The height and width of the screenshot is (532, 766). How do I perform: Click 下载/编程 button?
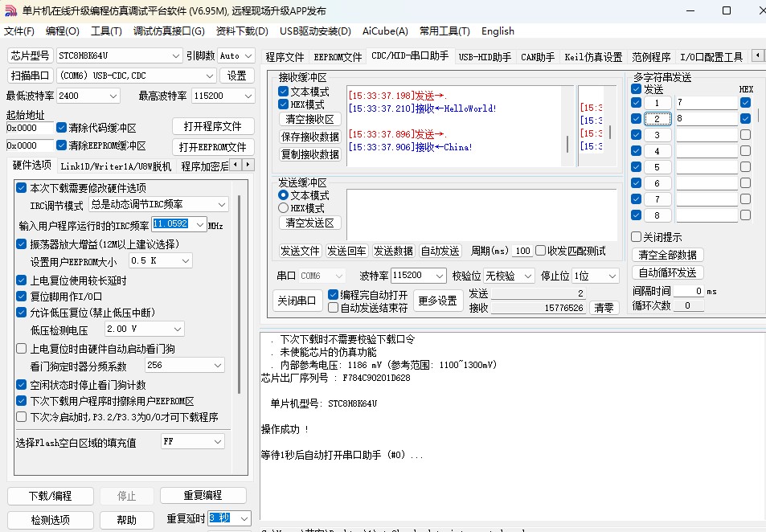[x=51, y=496]
